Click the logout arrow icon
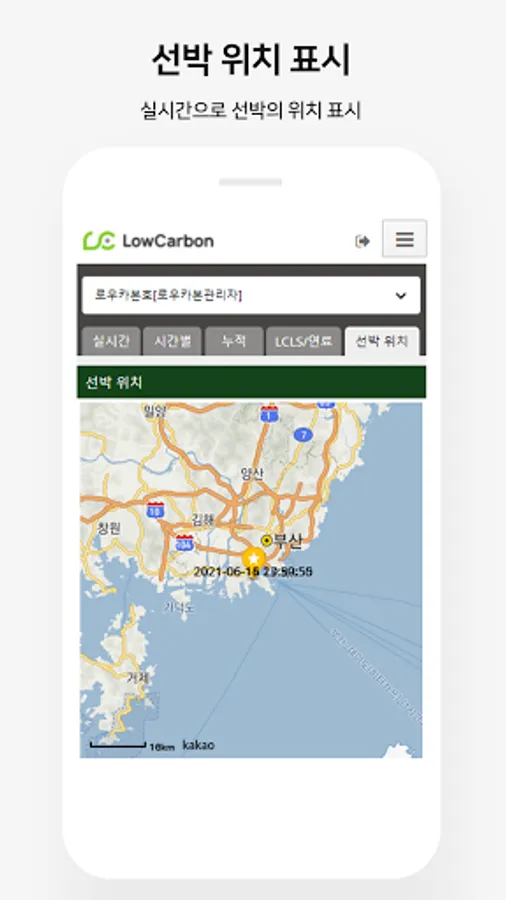The height and width of the screenshot is (900, 506). click(x=363, y=241)
